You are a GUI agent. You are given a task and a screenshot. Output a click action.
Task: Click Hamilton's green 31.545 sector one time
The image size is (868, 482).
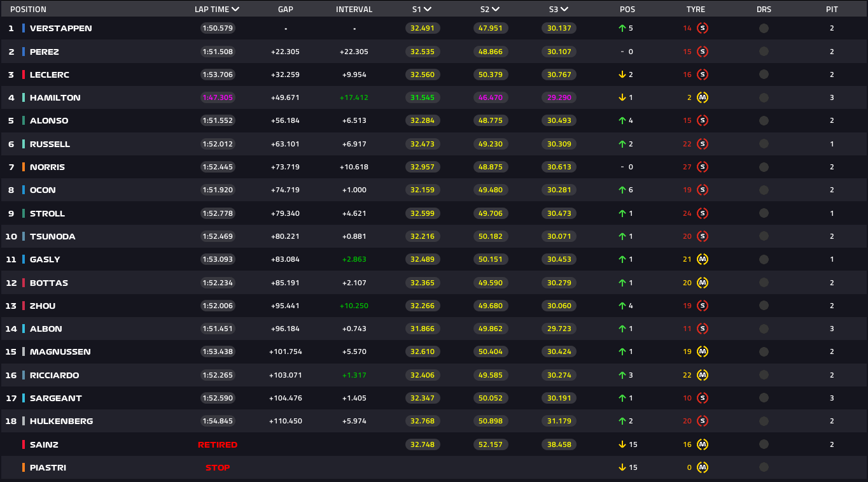[423, 97]
